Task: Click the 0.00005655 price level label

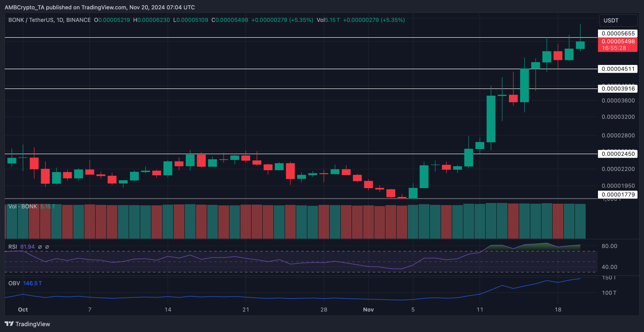Action: tap(618, 34)
